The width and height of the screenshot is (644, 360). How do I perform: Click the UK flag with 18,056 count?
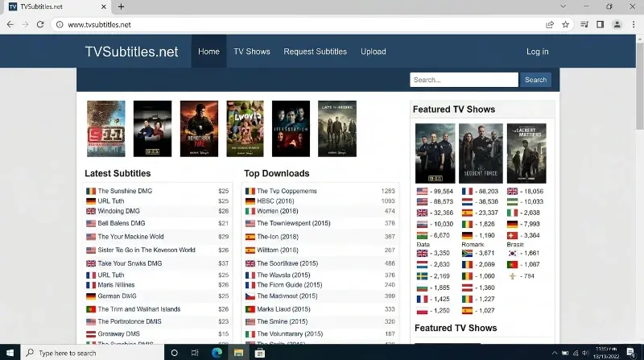(512, 191)
